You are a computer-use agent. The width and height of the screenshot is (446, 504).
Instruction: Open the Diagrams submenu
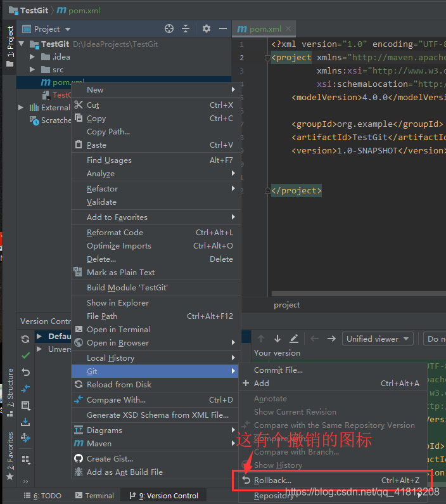click(156, 430)
